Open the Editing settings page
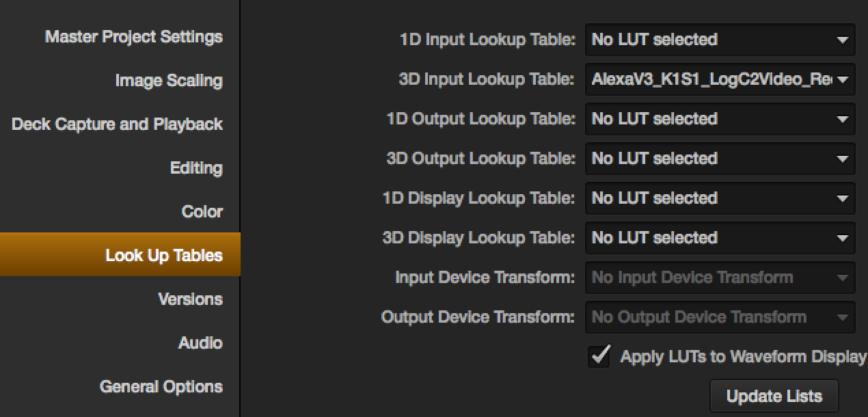The image size is (868, 417). tap(196, 168)
